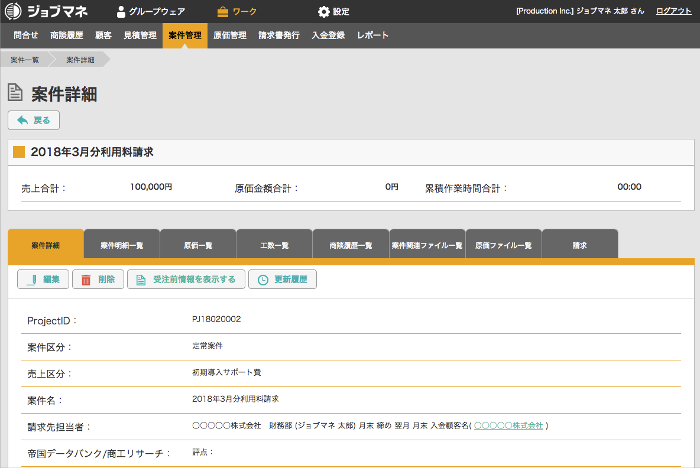Switch to the 原価ファイル一覧 tab

504,245
